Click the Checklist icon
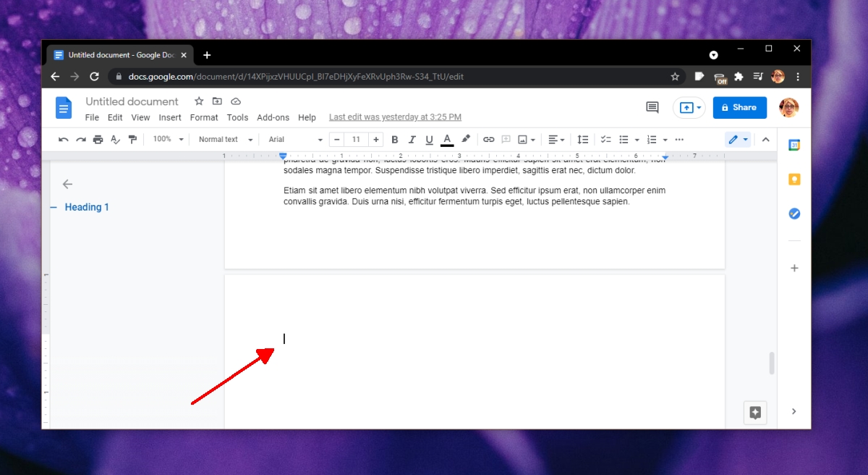The image size is (868, 475). (606, 139)
